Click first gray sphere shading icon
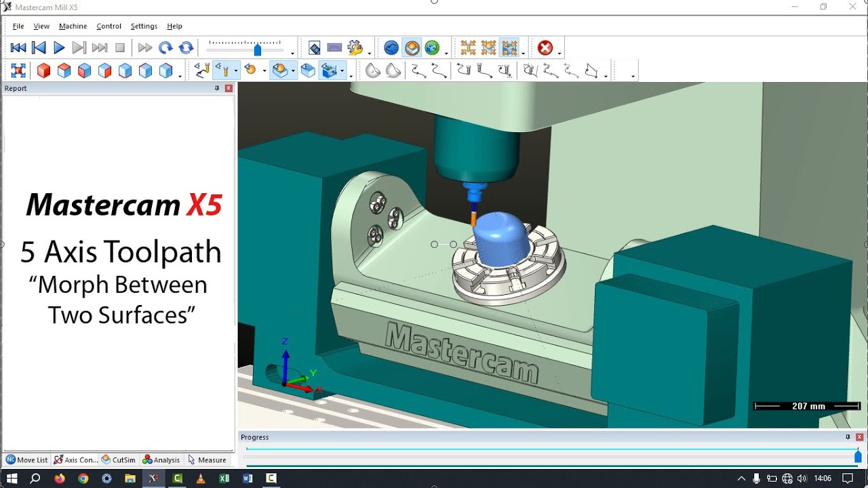Screen dimensions: 868x488 pos(372,70)
